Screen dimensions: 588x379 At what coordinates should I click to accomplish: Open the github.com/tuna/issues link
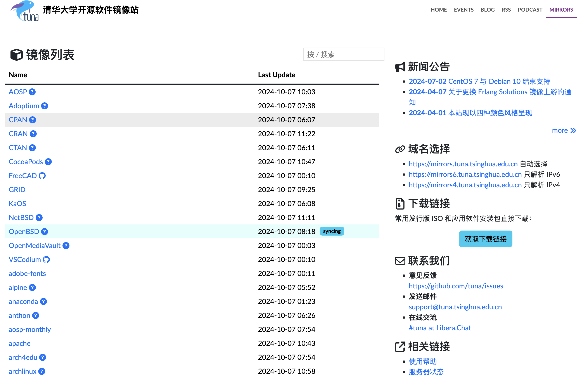click(x=456, y=286)
